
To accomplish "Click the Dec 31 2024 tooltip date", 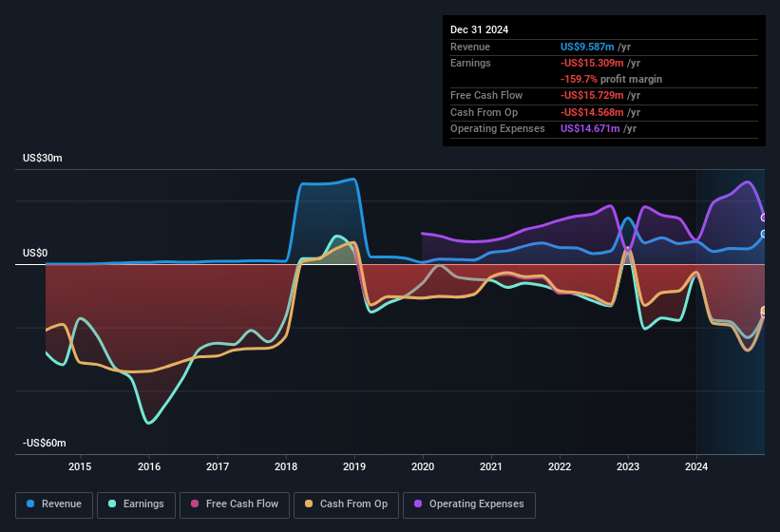I will tap(479, 29).
